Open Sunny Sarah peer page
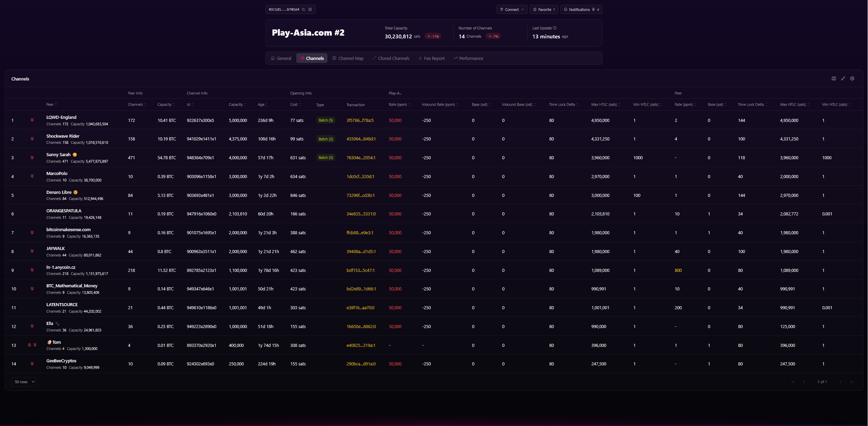This screenshot has height=426, width=868. pos(59,154)
